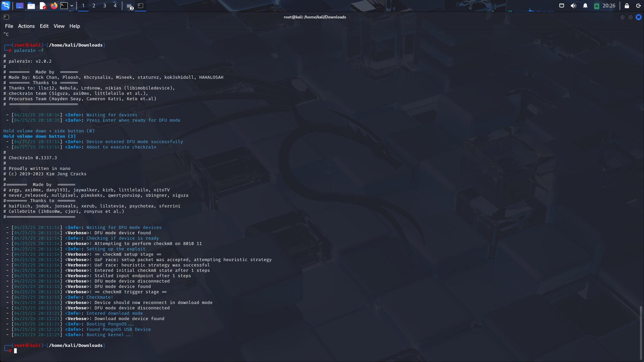644x362 pixels.
Task: Open the File menu
Action: [x=9, y=26]
